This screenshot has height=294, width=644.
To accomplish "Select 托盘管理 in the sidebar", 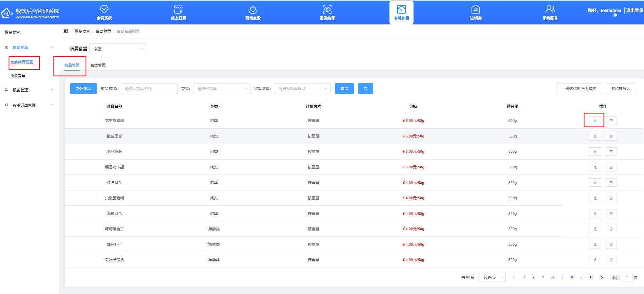I will [x=18, y=76].
